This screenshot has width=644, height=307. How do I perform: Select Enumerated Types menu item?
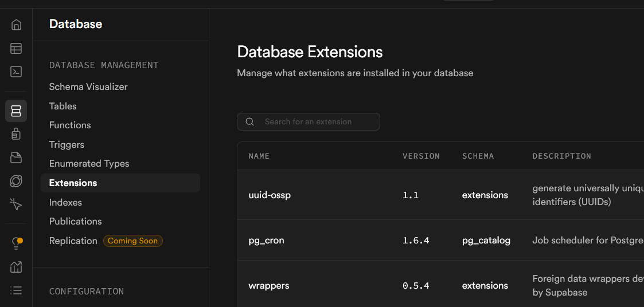(x=89, y=164)
